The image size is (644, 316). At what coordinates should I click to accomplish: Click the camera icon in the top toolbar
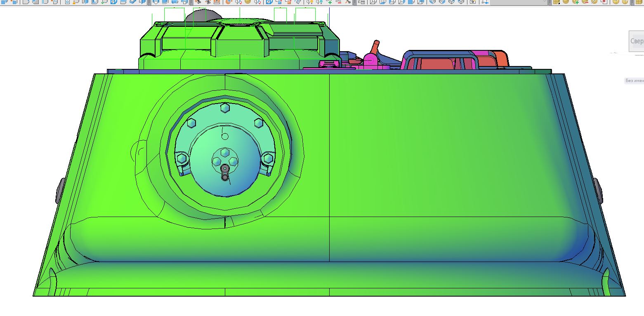click(x=473, y=2)
